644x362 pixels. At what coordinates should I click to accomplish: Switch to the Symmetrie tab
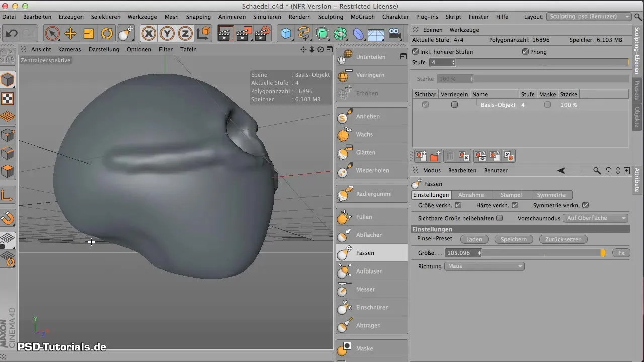click(551, 195)
